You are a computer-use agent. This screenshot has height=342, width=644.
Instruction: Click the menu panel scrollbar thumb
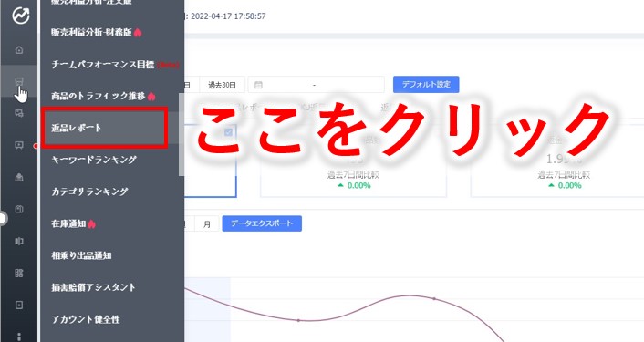(x=182, y=135)
